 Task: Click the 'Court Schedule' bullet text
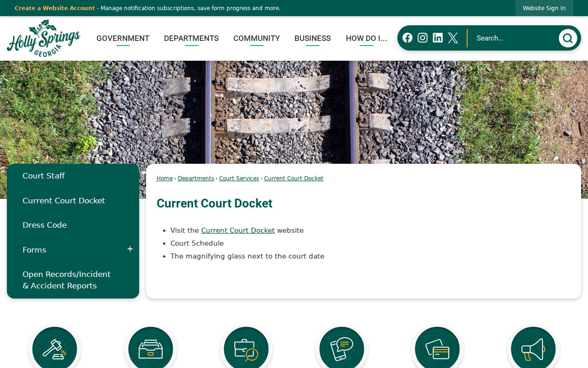197,243
